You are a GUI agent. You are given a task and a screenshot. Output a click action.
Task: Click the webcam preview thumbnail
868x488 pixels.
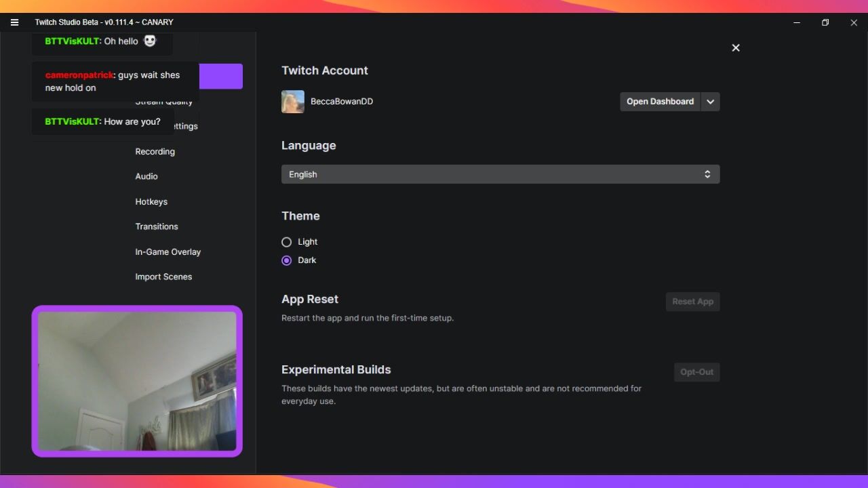[137, 381]
